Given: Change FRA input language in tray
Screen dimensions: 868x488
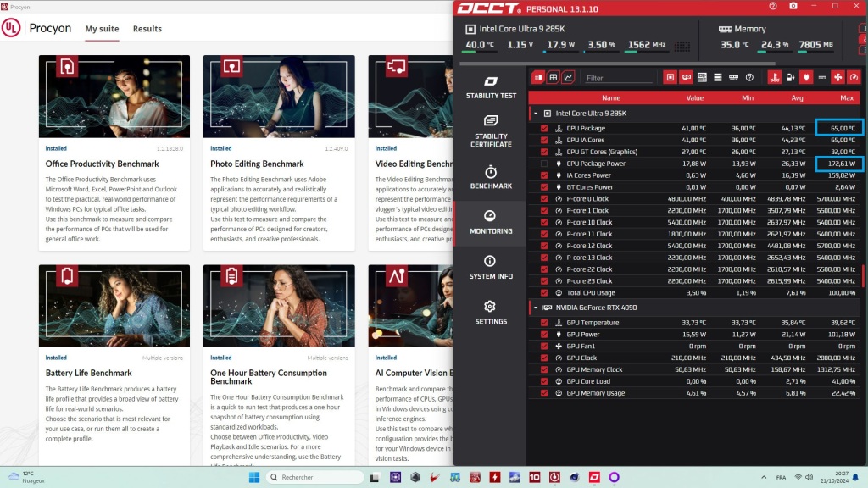Looking at the screenshot, I should tap(781, 477).
